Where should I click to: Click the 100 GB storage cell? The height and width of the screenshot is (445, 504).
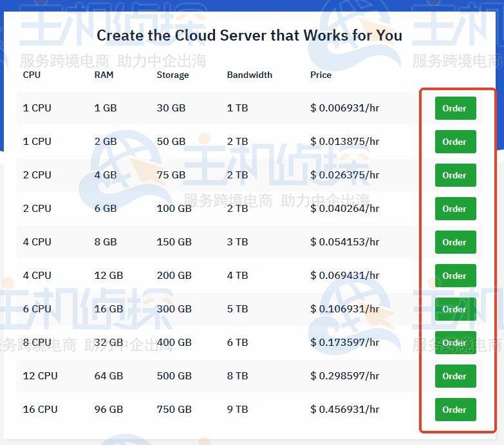(174, 209)
